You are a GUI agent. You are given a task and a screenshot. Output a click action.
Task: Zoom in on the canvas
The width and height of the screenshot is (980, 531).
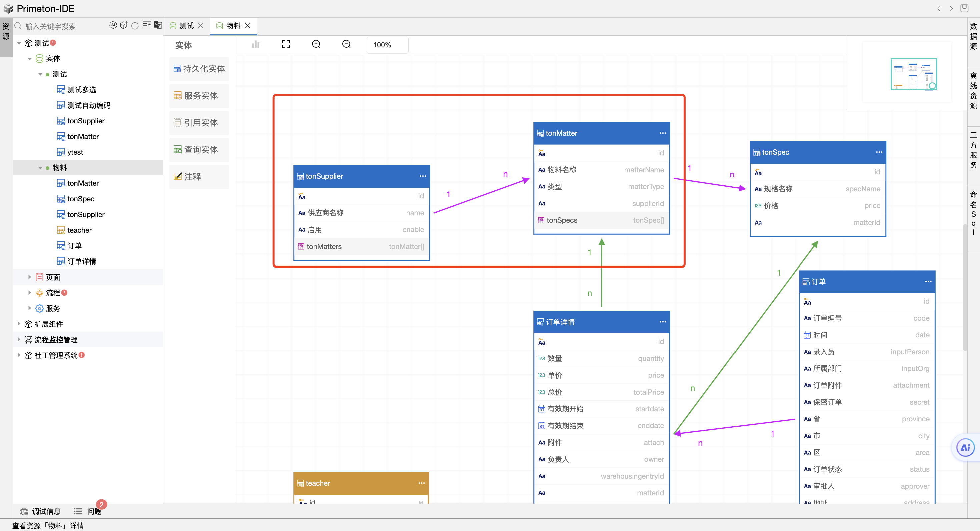(x=316, y=44)
